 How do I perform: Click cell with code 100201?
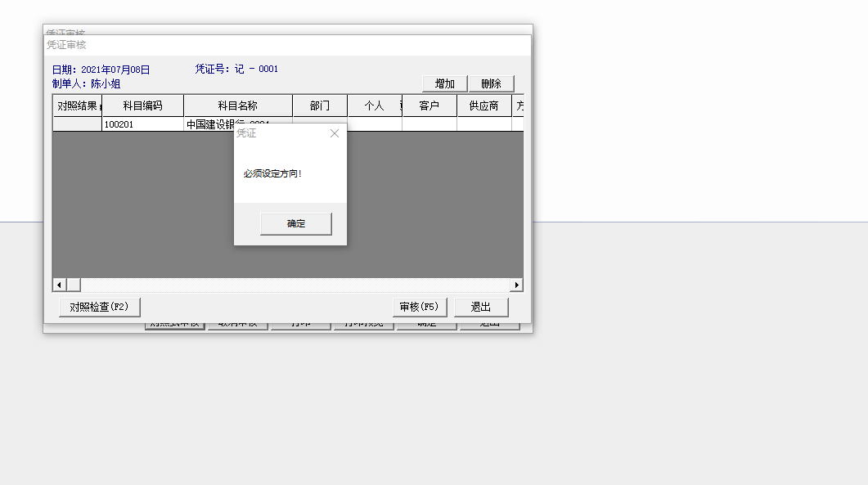(x=143, y=124)
